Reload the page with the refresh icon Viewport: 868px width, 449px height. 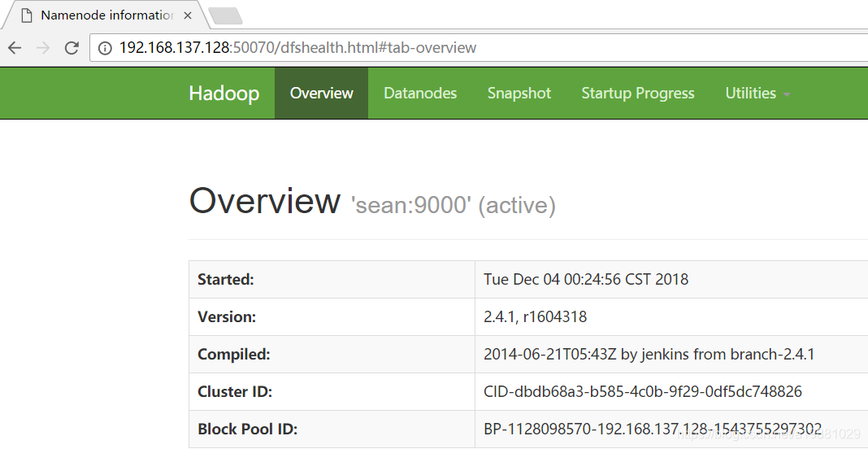pyautogui.click(x=72, y=48)
